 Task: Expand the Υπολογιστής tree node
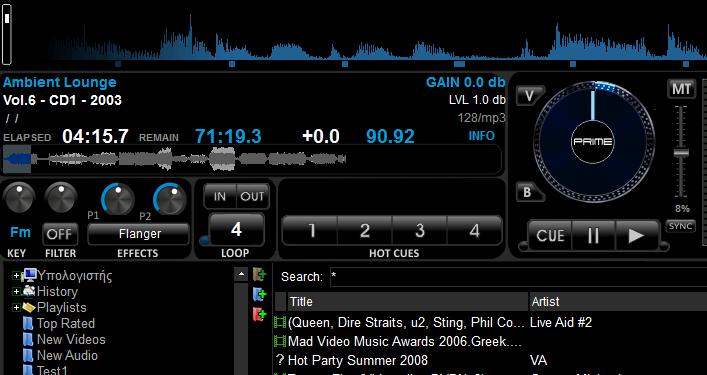[16, 275]
